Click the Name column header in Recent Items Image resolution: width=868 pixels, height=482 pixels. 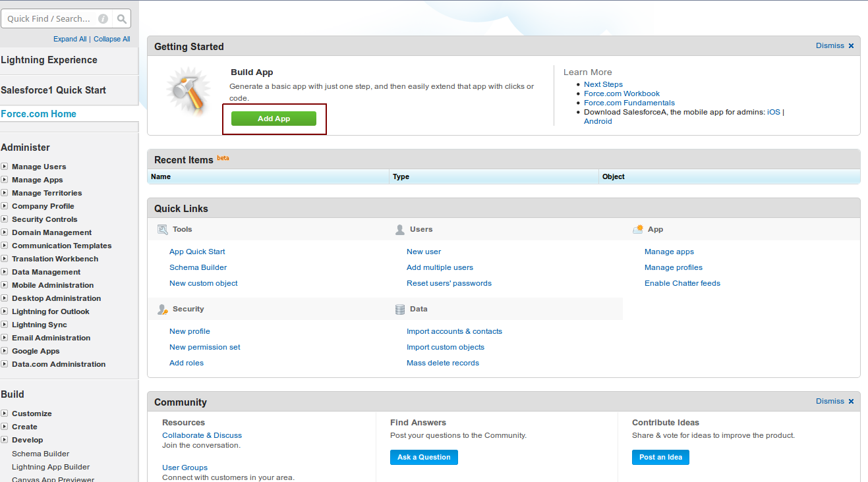pyautogui.click(x=268, y=176)
